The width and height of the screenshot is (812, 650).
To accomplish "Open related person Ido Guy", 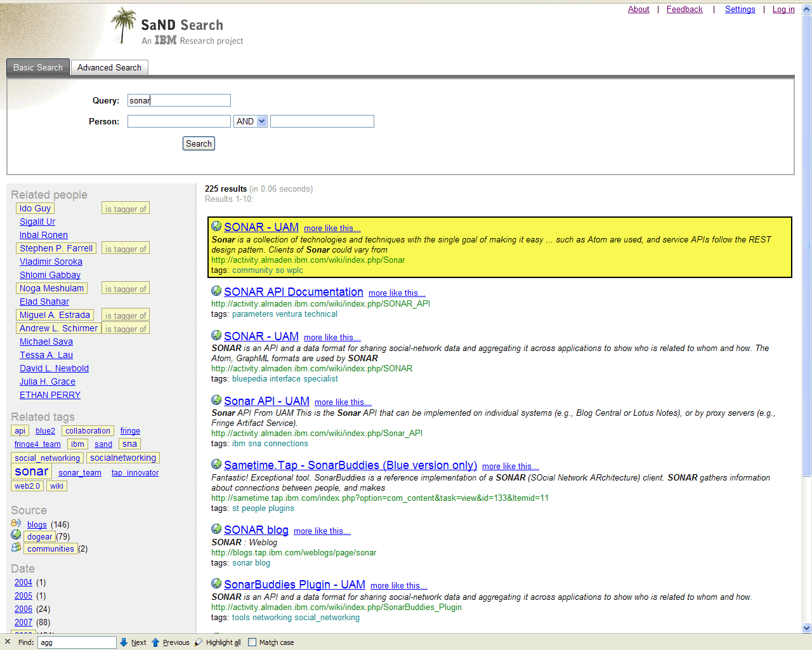I will click(x=35, y=208).
